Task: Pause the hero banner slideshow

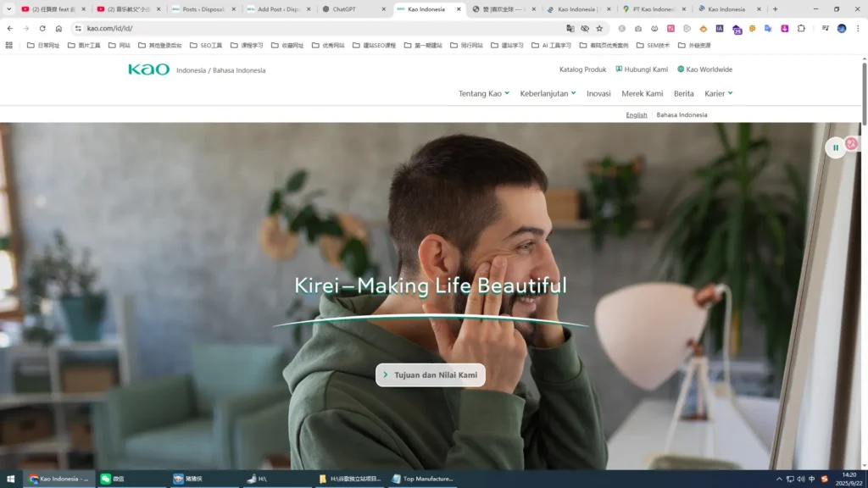Action: tap(835, 147)
